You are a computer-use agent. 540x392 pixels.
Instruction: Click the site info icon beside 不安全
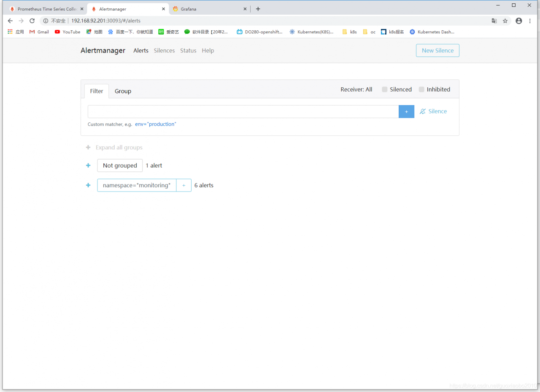coord(46,21)
